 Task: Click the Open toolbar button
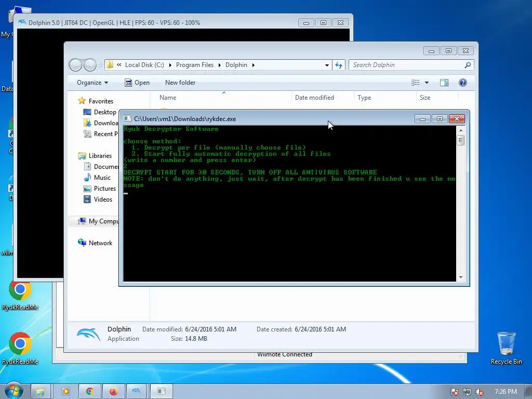tap(137, 83)
